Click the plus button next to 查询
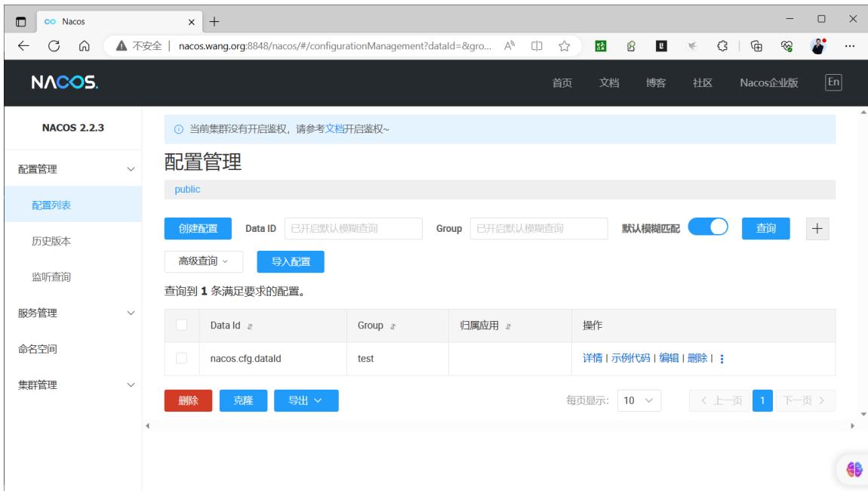This screenshot has height=491, width=868. pyautogui.click(x=817, y=228)
